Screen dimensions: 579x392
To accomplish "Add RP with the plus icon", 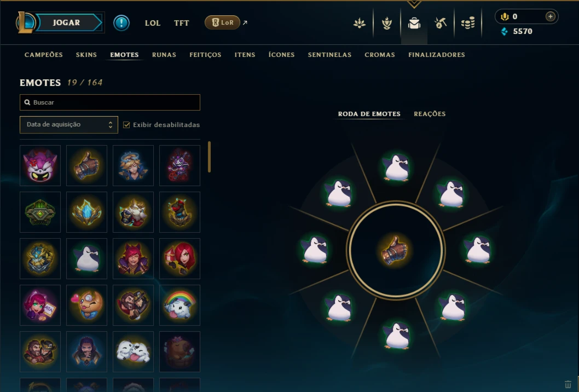I will point(550,16).
